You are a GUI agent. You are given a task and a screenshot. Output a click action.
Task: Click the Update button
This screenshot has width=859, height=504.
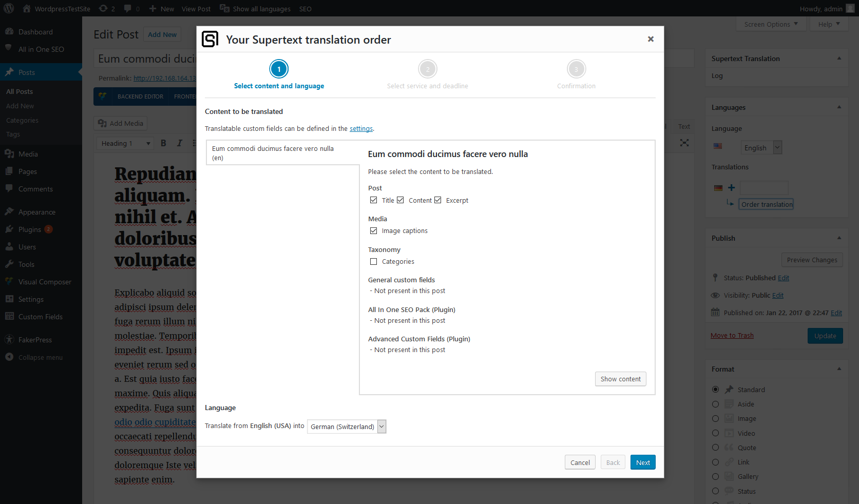coord(825,336)
